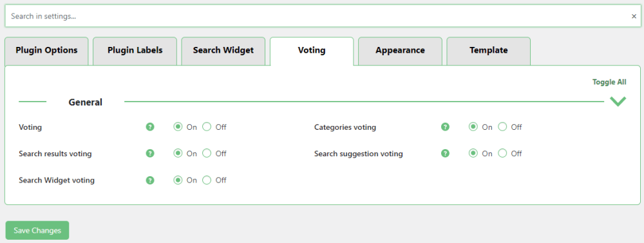Turn Voting off
The width and height of the screenshot is (644, 243).
[207, 127]
